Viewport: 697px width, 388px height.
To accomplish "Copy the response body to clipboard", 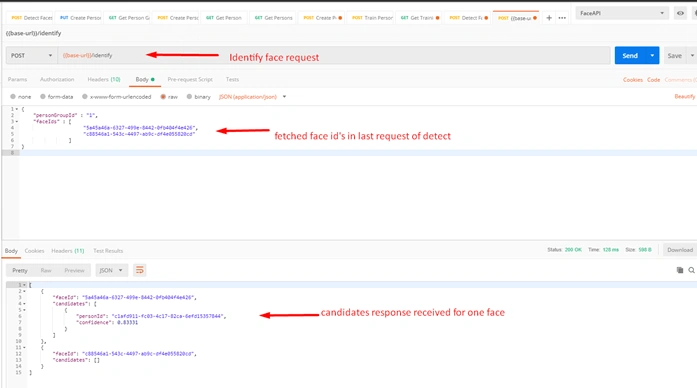I will pos(680,270).
